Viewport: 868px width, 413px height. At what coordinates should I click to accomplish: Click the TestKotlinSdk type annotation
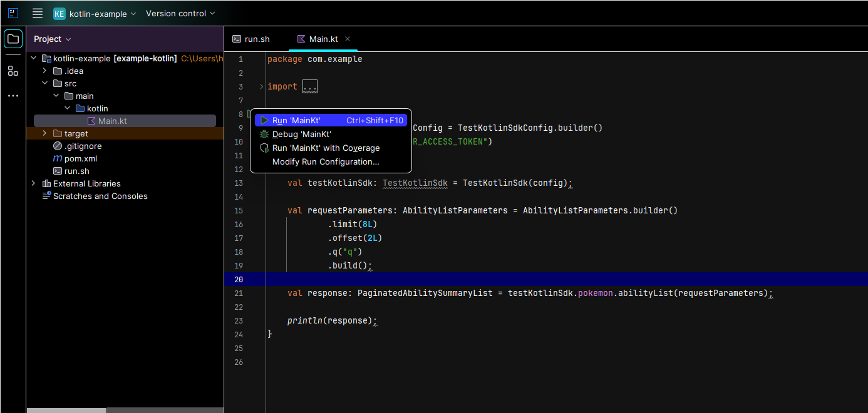pos(415,183)
